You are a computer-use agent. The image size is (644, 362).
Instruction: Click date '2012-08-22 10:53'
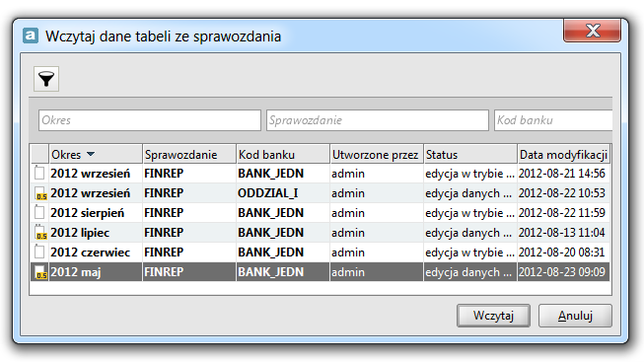(x=562, y=193)
